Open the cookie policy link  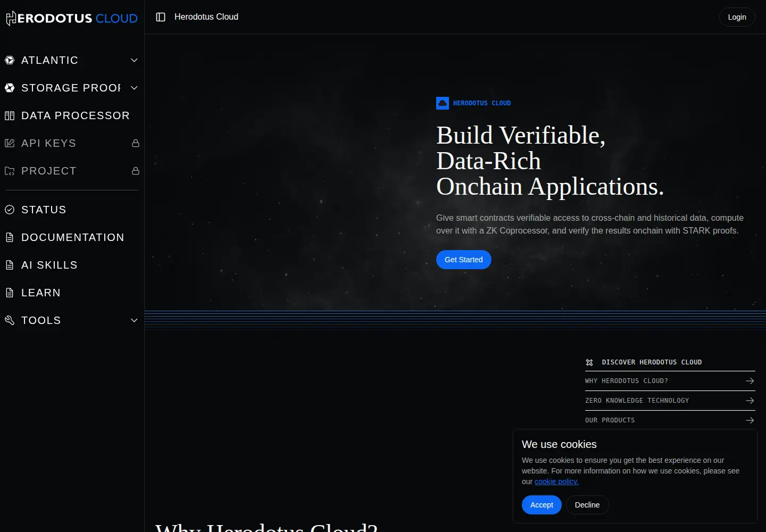point(556,481)
